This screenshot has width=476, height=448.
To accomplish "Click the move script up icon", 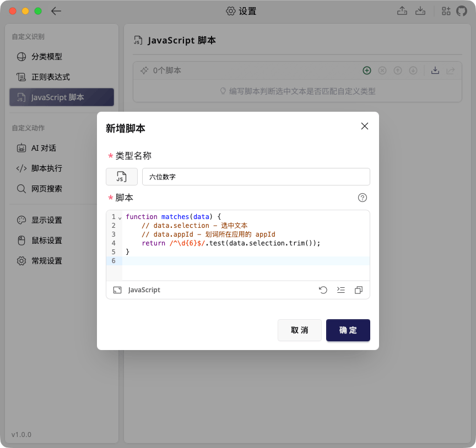I will 398,70.
